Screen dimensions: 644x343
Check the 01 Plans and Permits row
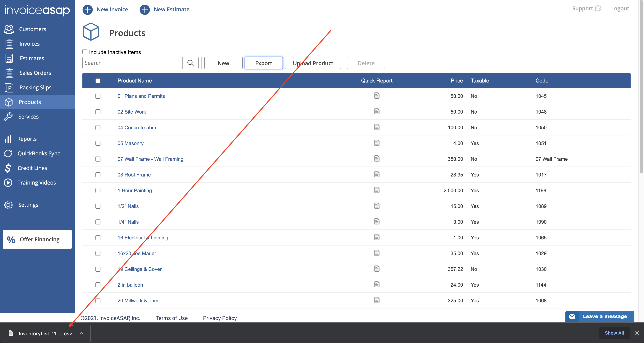tap(98, 96)
